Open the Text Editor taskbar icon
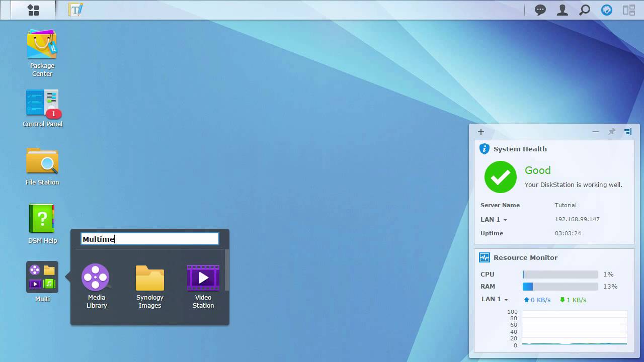 click(x=75, y=10)
